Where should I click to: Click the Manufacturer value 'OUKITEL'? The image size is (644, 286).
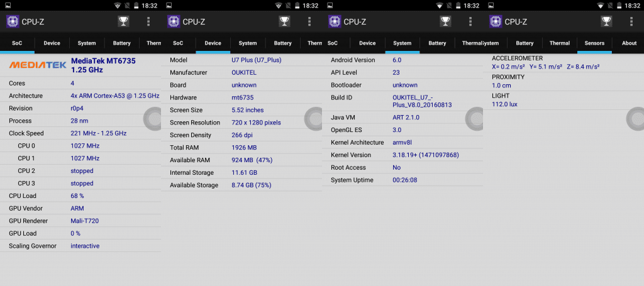click(x=245, y=73)
